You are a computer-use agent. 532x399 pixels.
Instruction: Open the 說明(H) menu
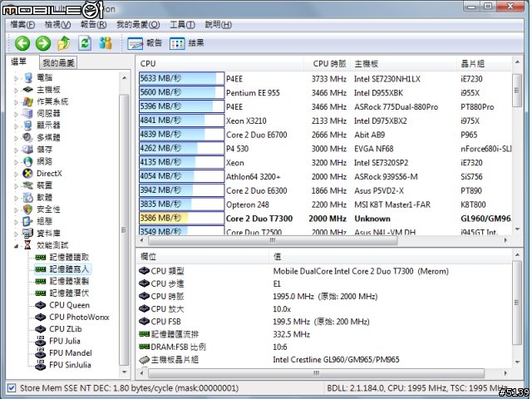(219, 25)
